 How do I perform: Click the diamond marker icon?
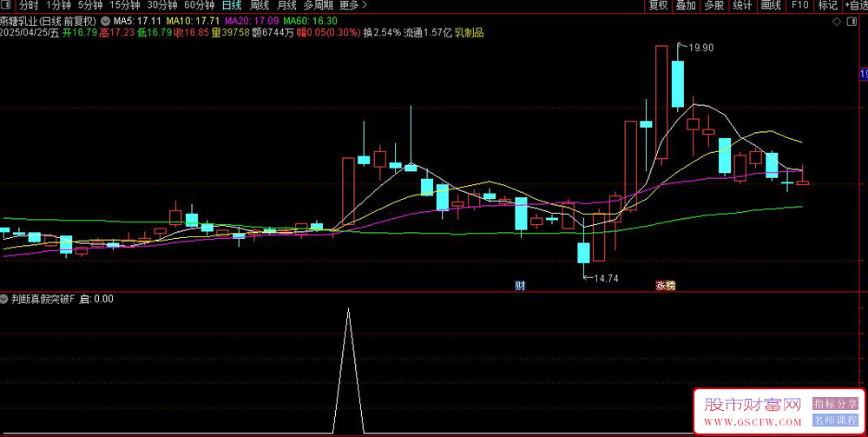click(x=837, y=22)
